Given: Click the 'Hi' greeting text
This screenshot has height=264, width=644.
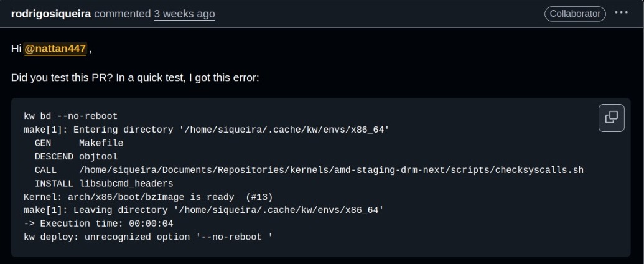Looking at the screenshot, I should pos(16,49).
